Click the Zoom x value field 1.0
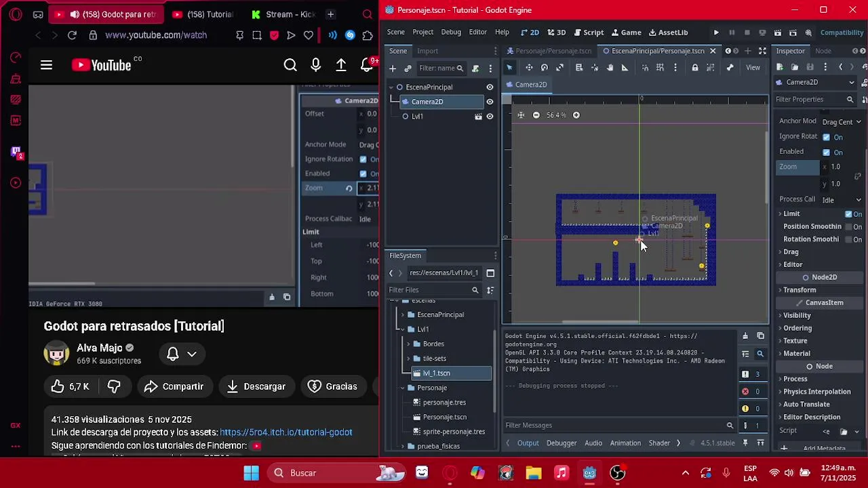This screenshot has height=488, width=868. coord(836,167)
